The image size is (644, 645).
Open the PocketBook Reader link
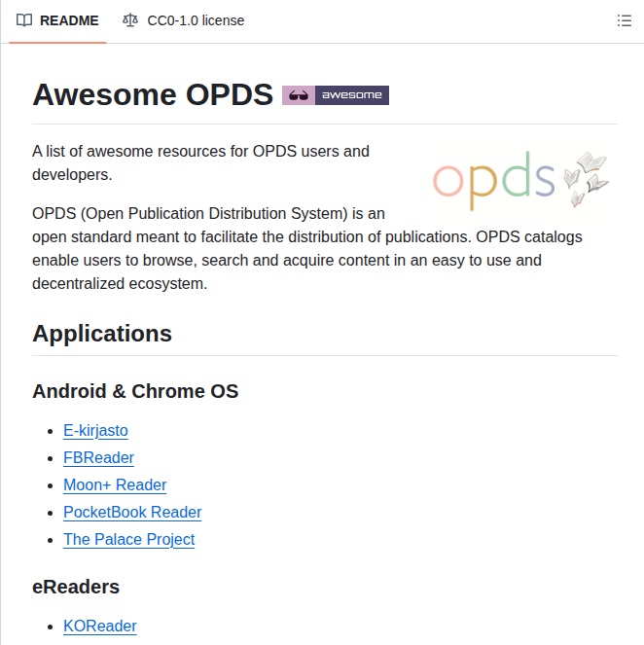click(x=132, y=512)
